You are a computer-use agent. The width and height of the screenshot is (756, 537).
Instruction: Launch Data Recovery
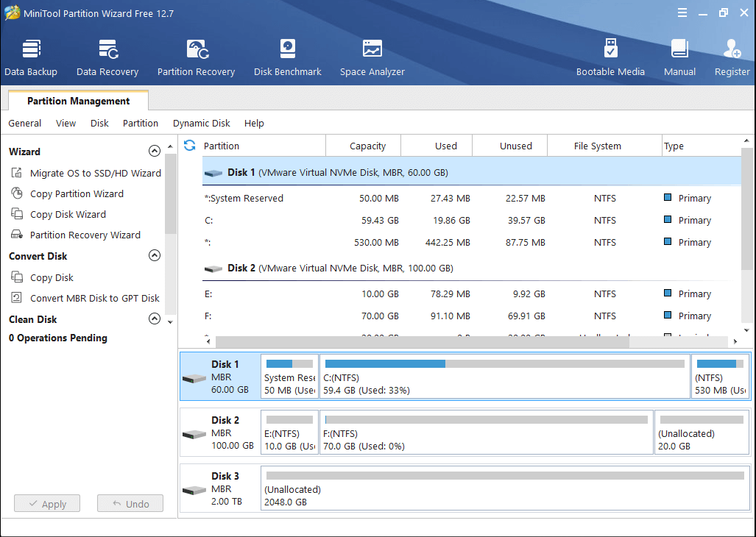(x=107, y=57)
